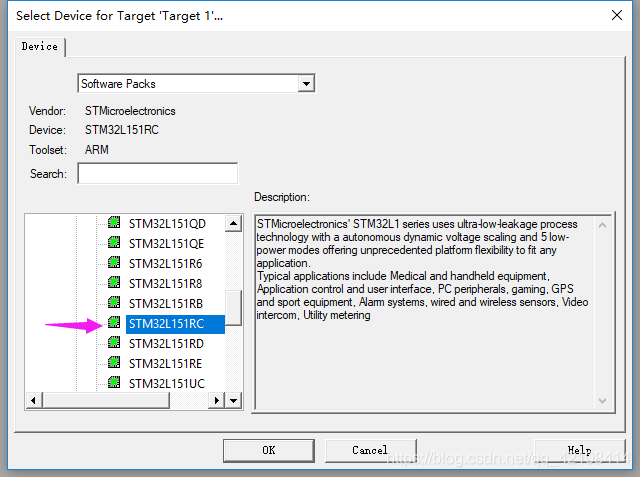The image size is (640, 477).
Task: Select STM32L151RB in device tree
Action: [166, 304]
